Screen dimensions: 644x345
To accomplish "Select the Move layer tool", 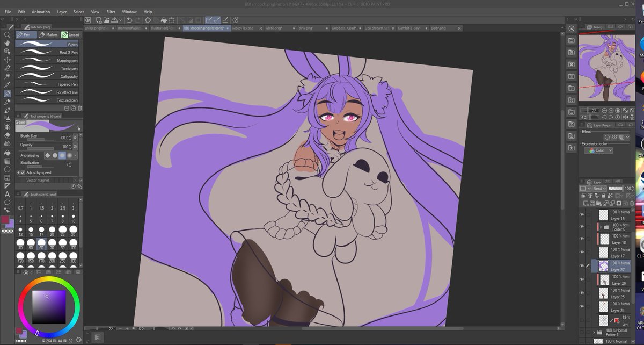I will pyautogui.click(x=7, y=60).
